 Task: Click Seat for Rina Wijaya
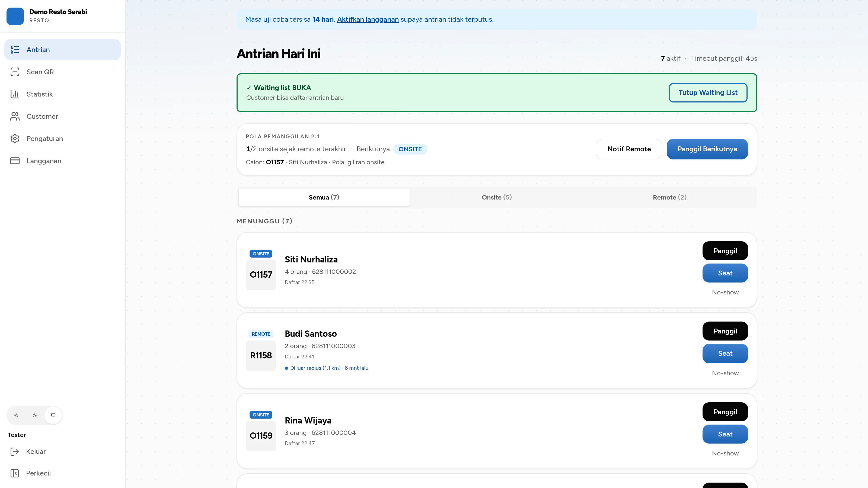point(725,434)
